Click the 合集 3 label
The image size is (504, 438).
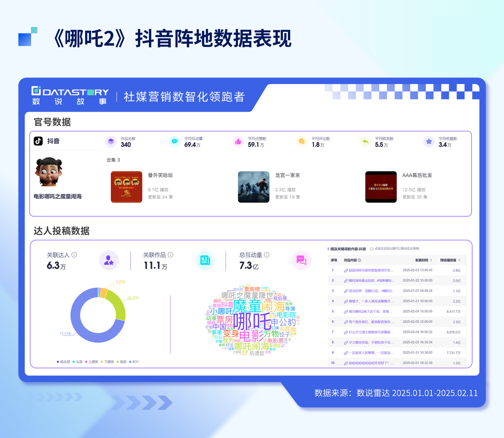[x=113, y=160]
